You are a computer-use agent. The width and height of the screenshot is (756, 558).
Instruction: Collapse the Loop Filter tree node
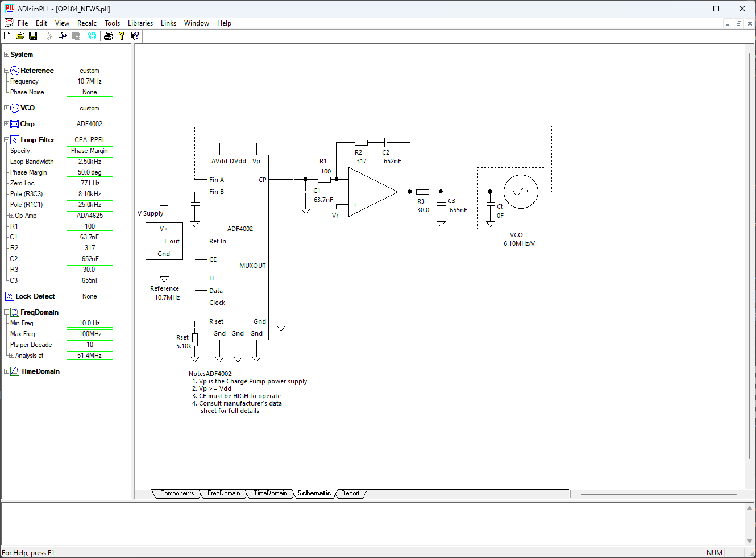click(x=6, y=140)
